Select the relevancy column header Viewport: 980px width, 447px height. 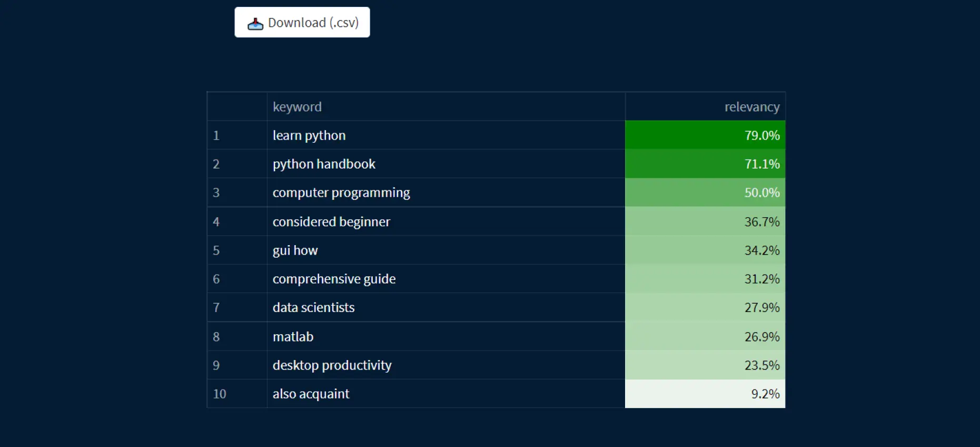[x=705, y=107]
